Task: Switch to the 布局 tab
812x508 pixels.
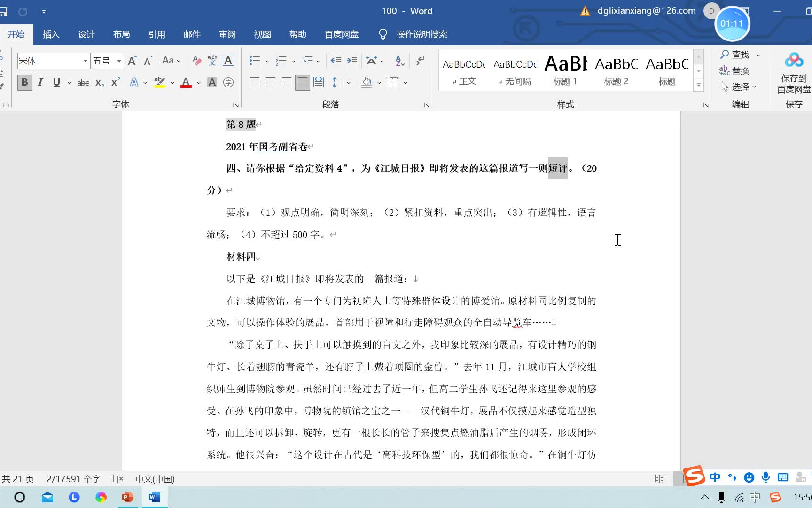Action: [x=121, y=34]
